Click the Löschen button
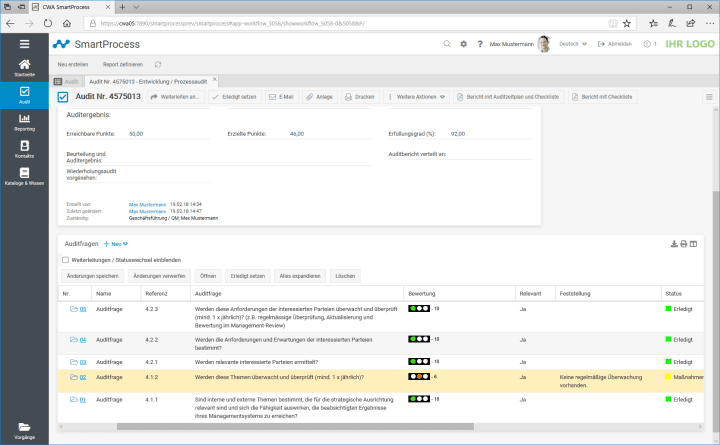720x445 pixels. [x=345, y=276]
